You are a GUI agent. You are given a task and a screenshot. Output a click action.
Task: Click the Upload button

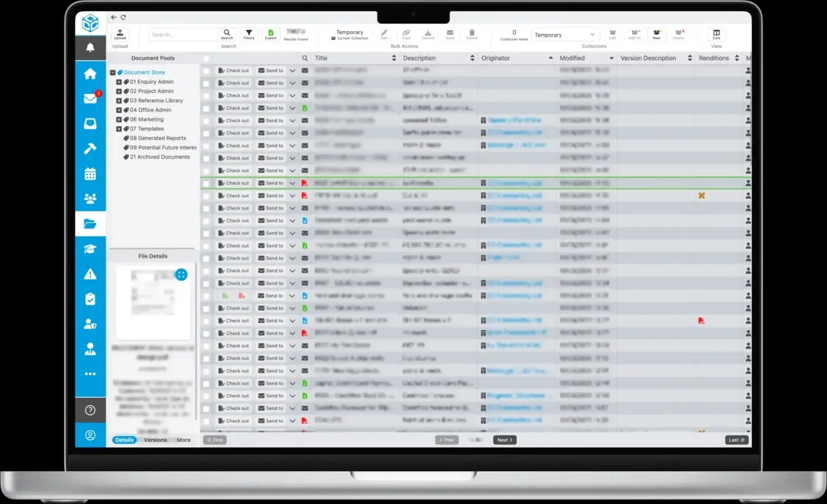click(x=120, y=35)
